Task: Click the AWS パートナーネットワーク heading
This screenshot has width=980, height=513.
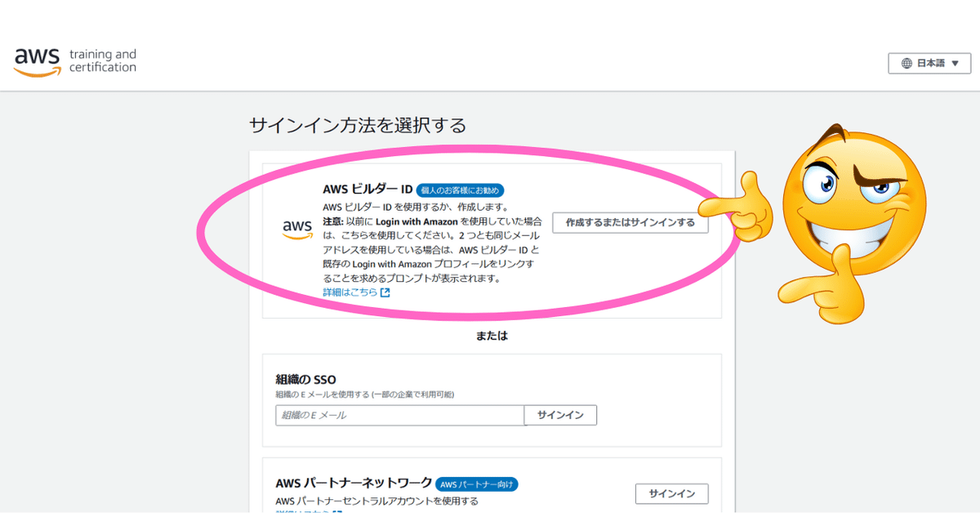Action: pos(354,484)
